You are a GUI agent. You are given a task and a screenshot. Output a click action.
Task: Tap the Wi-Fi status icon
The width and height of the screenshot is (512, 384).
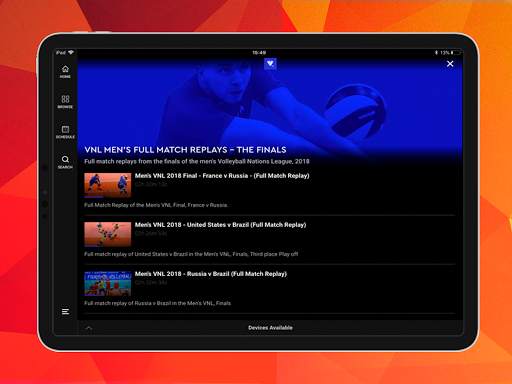(x=71, y=52)
